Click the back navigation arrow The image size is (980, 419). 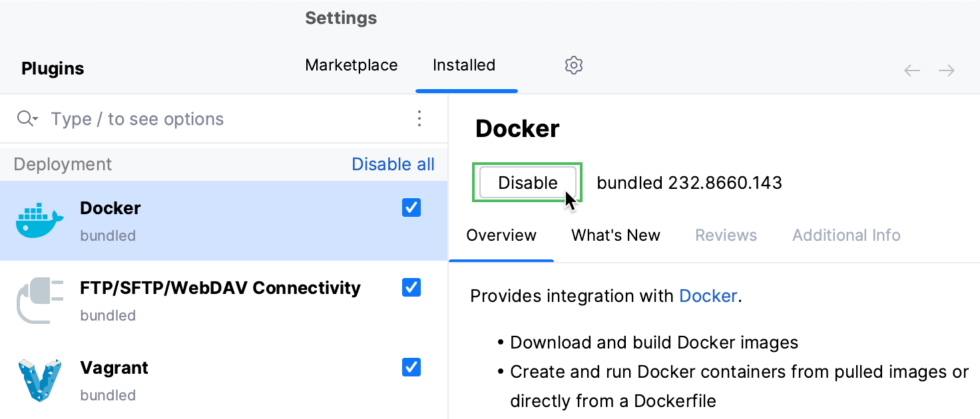click(911, 70)
